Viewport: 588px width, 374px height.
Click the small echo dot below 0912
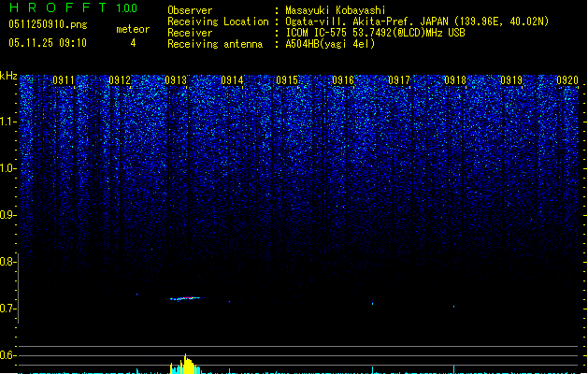click(x=136, y=295)
